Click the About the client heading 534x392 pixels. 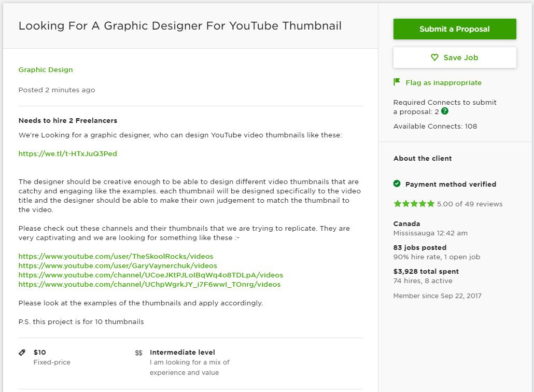click(x=423, y=158)
